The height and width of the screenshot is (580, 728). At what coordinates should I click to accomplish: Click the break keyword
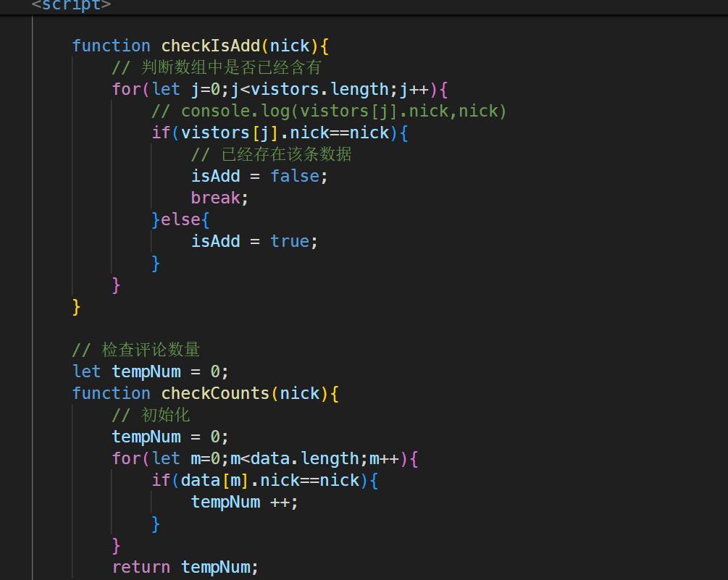(x=215, y=198)
